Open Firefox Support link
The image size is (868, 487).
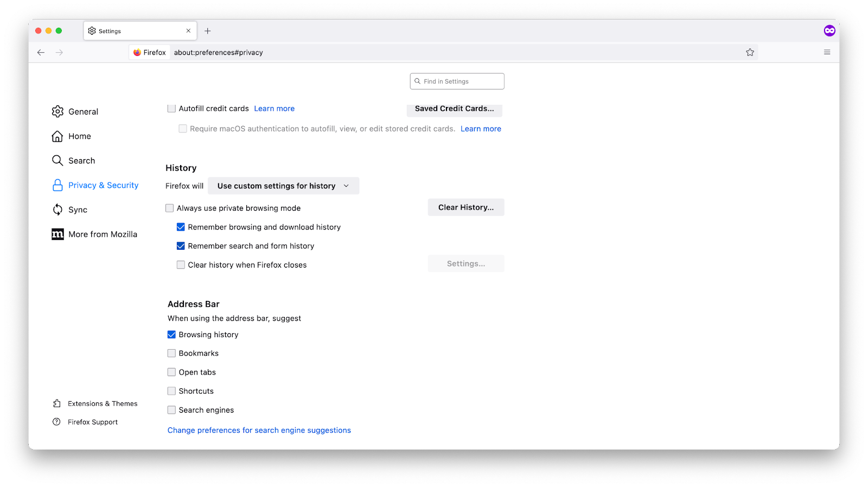(x=93, y=422)
